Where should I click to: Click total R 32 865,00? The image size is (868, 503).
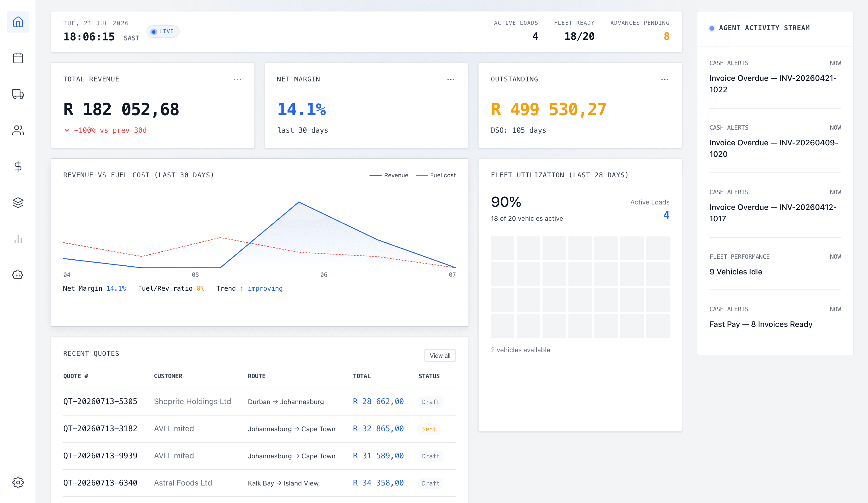point(378,429)
